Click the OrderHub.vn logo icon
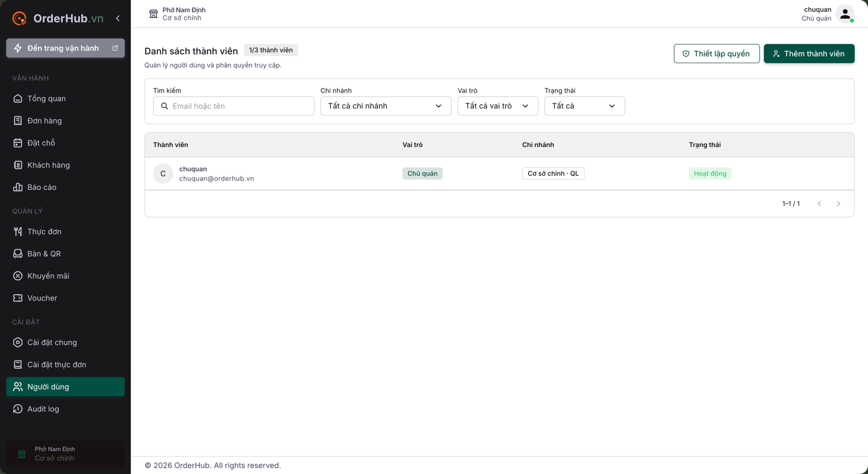868x474 pixels. click(19, 19)
